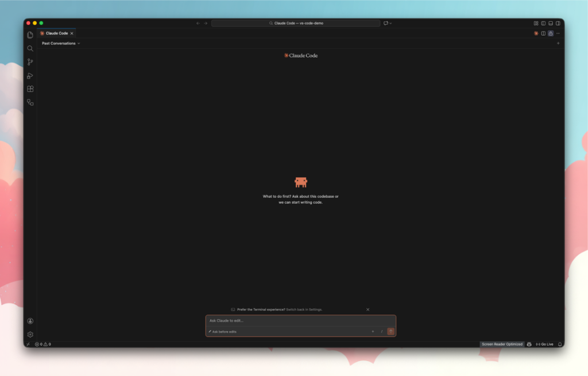588x376 pixels.
Task: Open the ellipsis more actions menu
Action: 557,33
